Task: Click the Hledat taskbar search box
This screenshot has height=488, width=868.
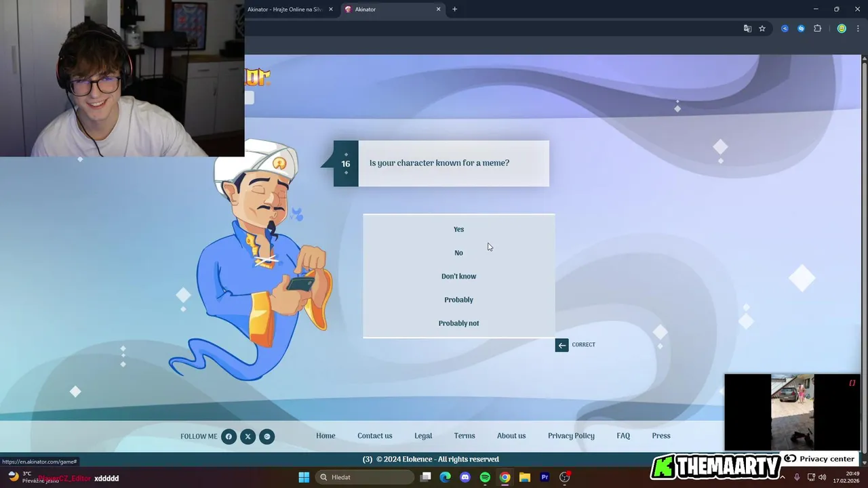Action: [x=365, y=477]
